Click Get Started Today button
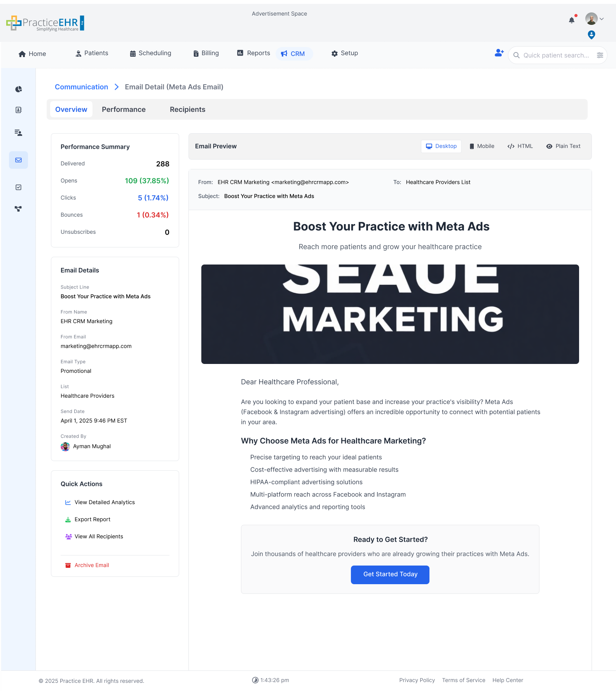This screenshot has height=691, width=616. coord(390,575)
